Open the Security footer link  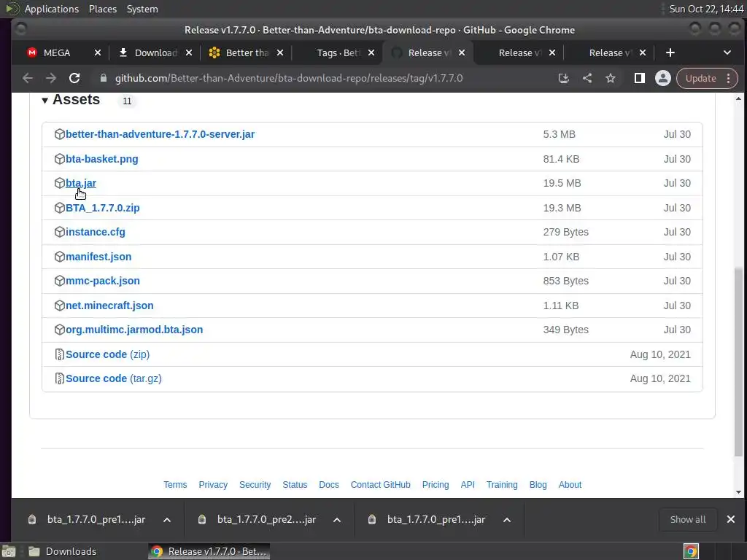click(x=255, y=484)
